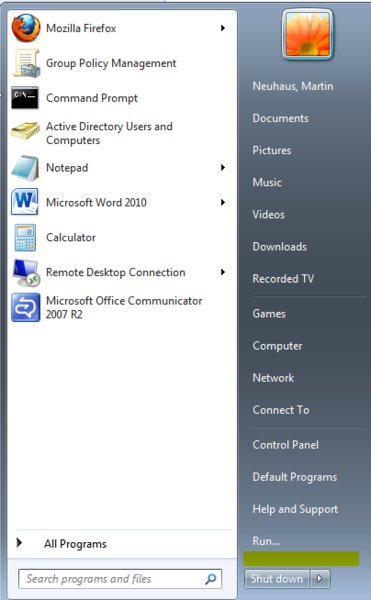
Task: Click the Shut down button
Action: 277,579
